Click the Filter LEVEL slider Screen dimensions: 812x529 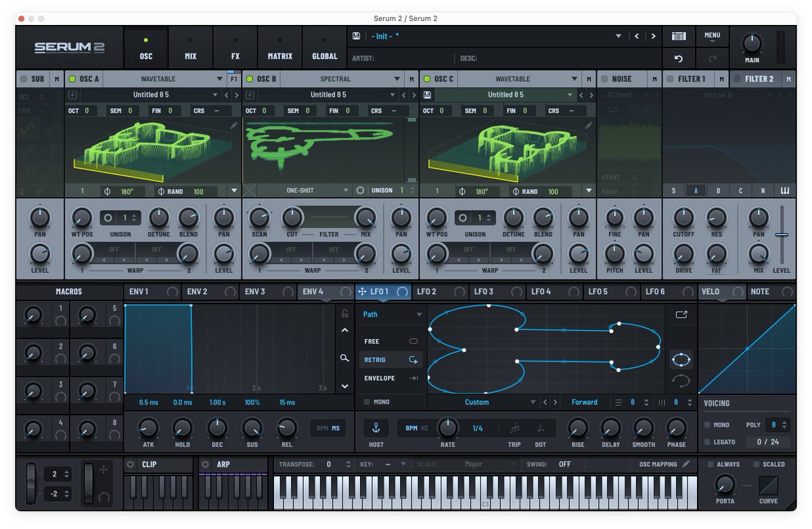782,235
